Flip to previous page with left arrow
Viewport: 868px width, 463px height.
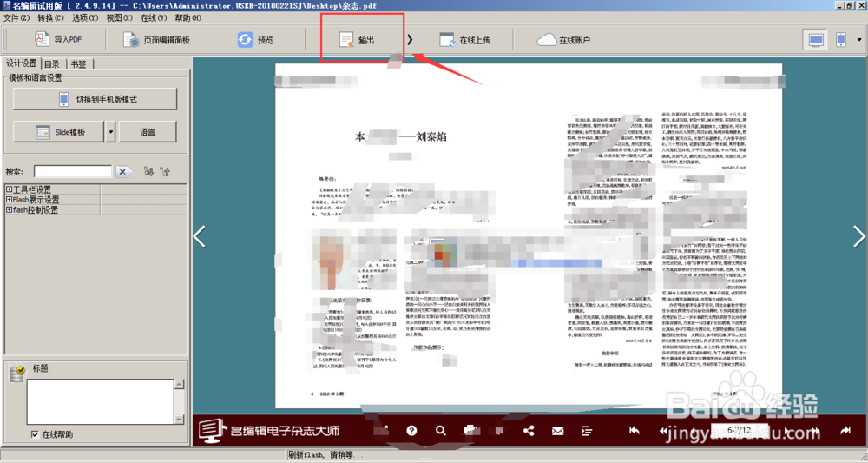tap(200, 236)
